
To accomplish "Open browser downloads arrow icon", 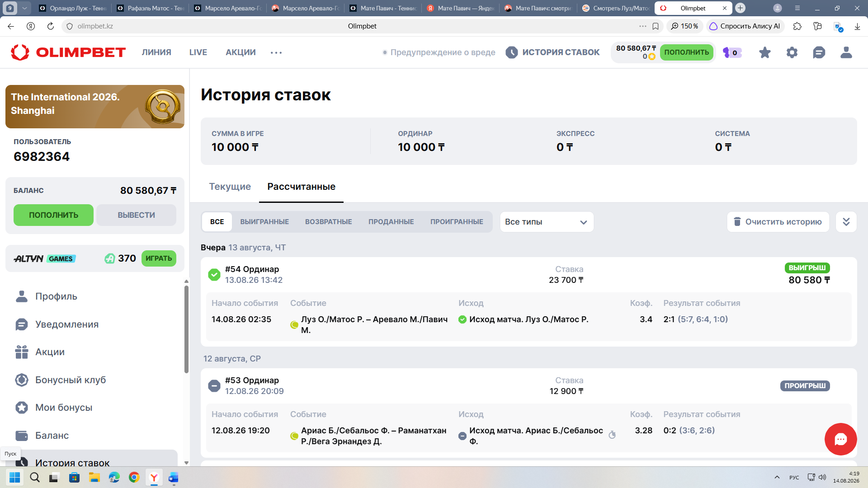I will click(x=857, y=26).
